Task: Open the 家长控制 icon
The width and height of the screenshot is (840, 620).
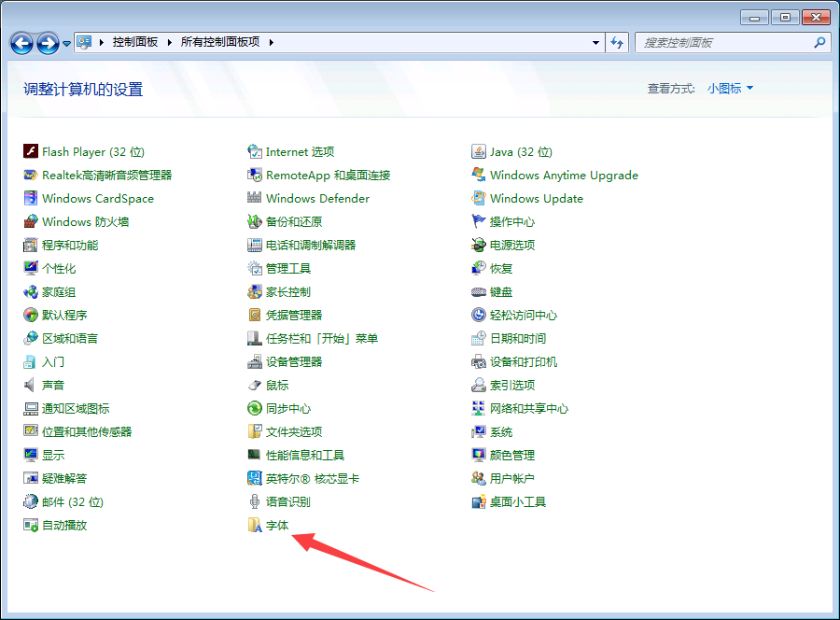Action: pyautogui.click(x=255, y=292)
